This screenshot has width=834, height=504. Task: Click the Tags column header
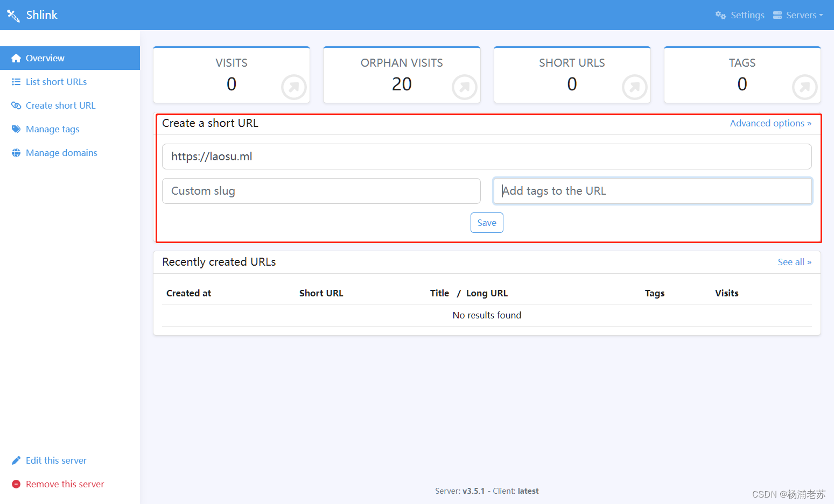click(655, 293)
